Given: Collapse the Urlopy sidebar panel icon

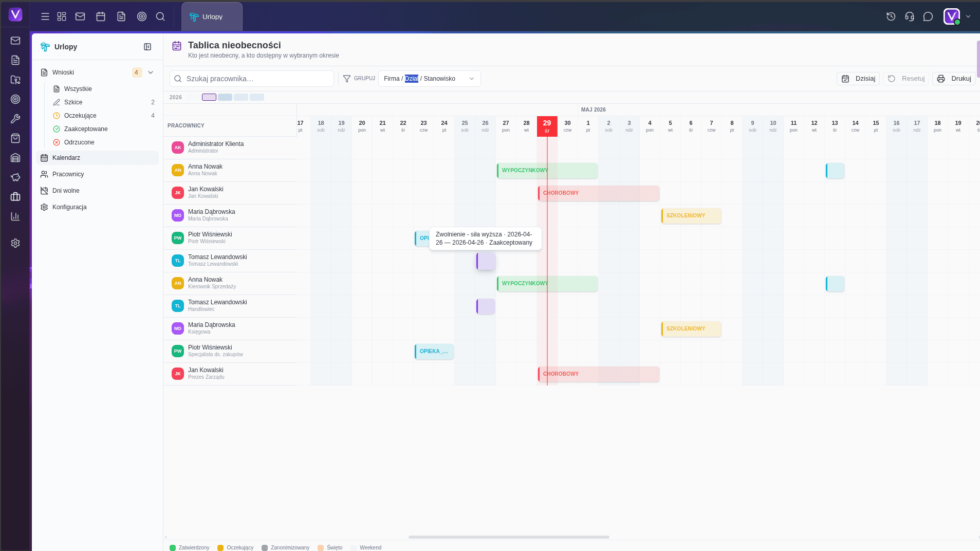Looking at the screenshot, I should pos(147,47).
